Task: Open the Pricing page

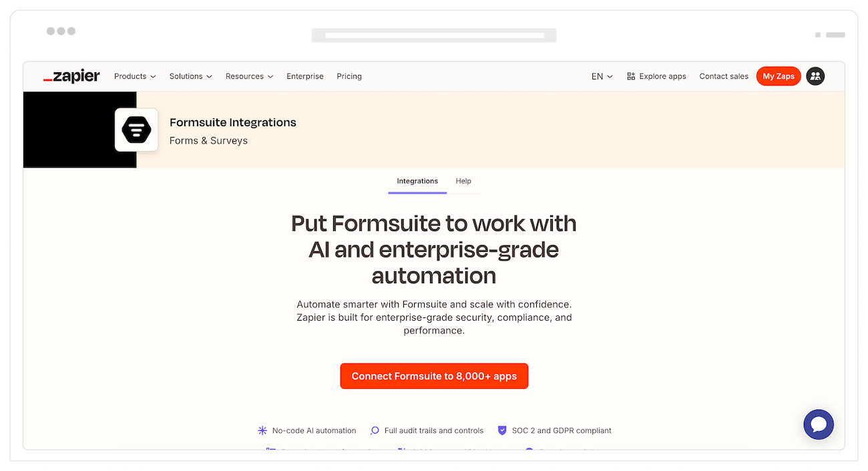Action: (x=349, y=76)
